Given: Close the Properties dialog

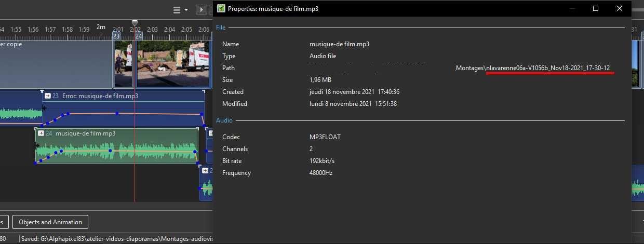Looking at the screenshot, I should pos(619,8).
